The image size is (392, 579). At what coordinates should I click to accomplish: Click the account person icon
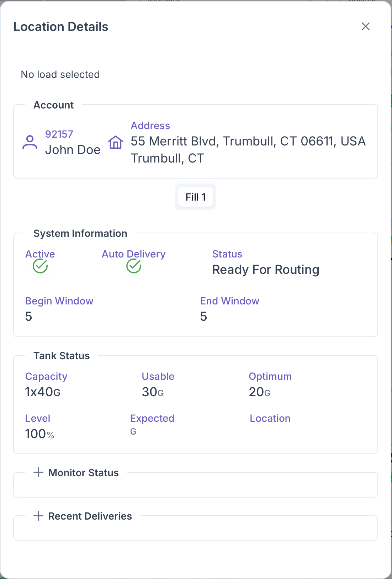[30, 142]
